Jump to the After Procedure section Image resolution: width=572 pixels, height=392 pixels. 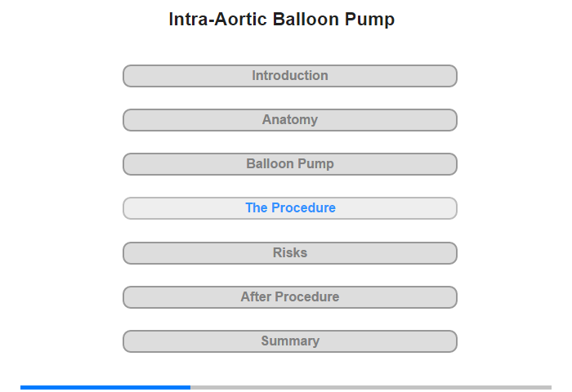click(x=289, y=297)
